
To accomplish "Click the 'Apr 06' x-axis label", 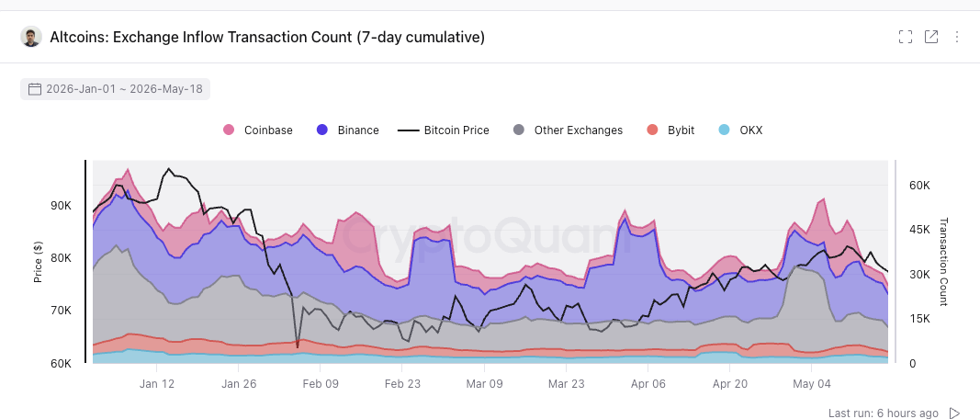I will pos(648,383).
